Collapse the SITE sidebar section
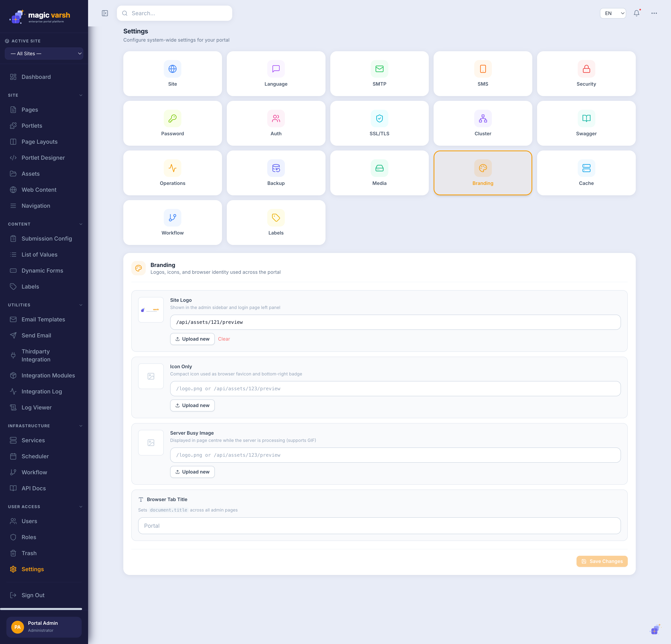The width and height of the screenshot is (671, 644). [x=81, y=95]
